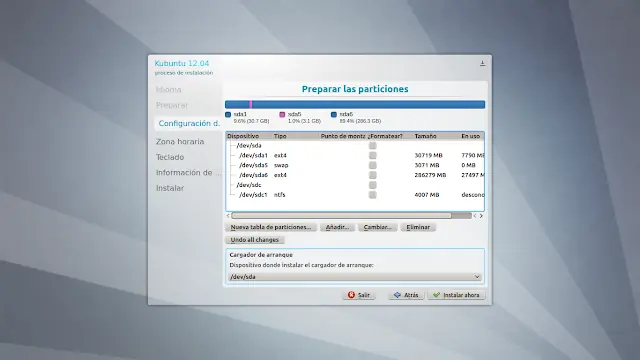Click the minimize icon at installer top right
The width and height of the screenshot is (640, 360).
tap(482, 63)
